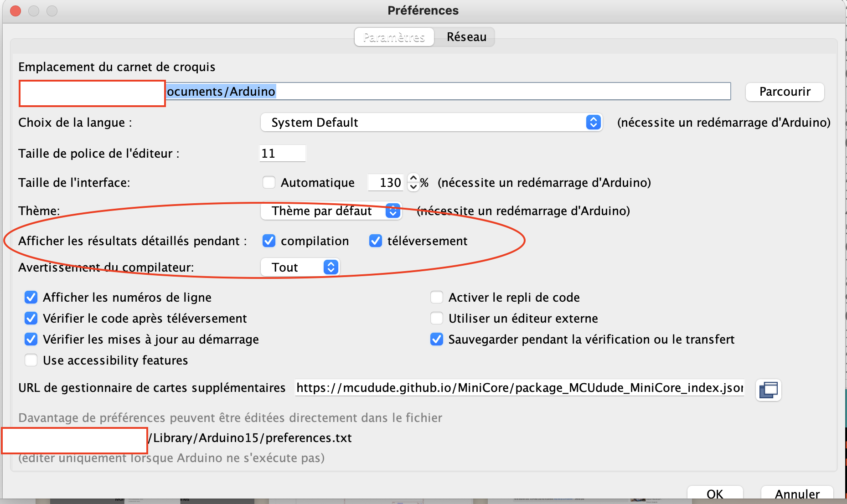Uncheck detailed output during téléversement

[x=376, y=241]
